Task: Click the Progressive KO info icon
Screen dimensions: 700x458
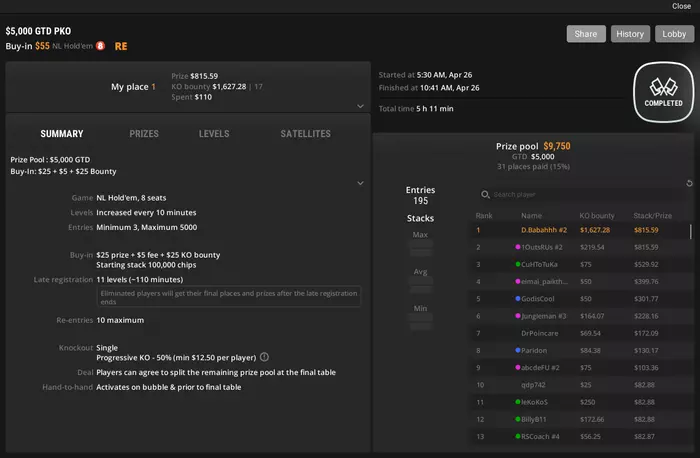Action: click(264, 357)
